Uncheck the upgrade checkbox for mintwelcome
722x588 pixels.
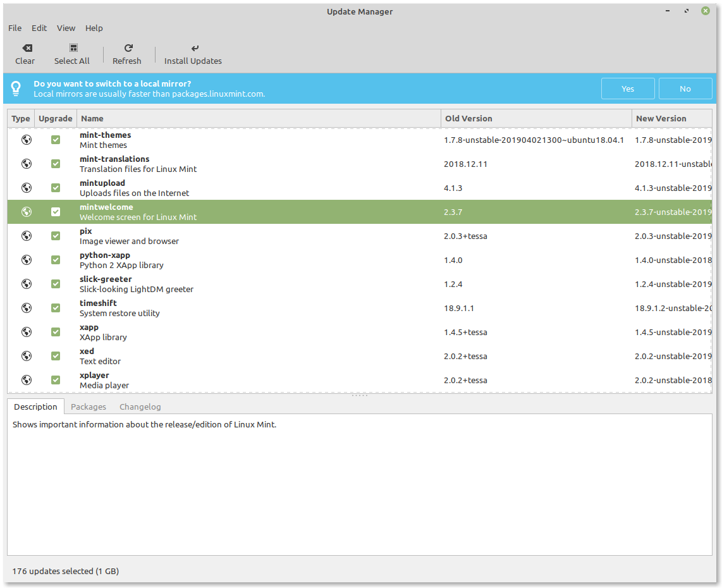tap(56, 211)
